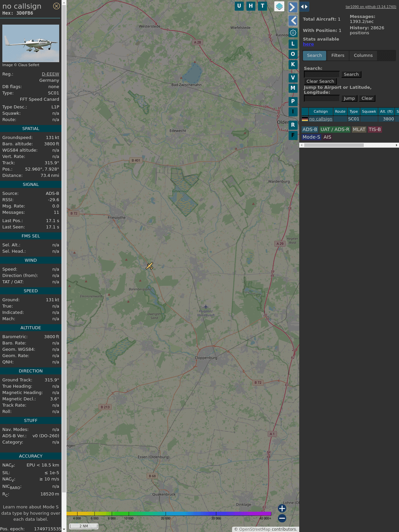Click the D-EEEW aircraft photo thumbnail
This screenshot has height=532, width=399.
click(x=31, y=43)
